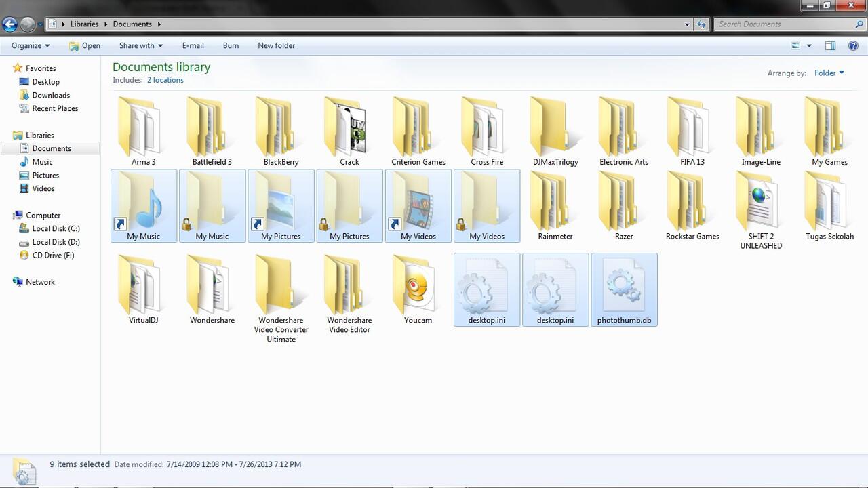Open the Share with dropdown
The image size is (868, 488).
(x=141, y=46)
